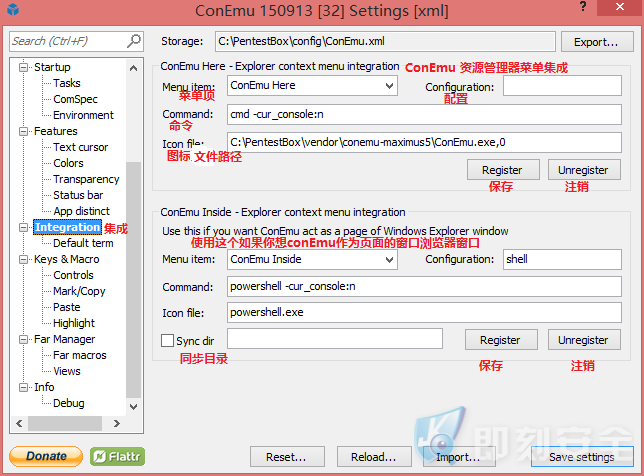Screen dimensions: 644x476
Task: Click the powershell.exe icon file field
Action: (x=424, y=313)
